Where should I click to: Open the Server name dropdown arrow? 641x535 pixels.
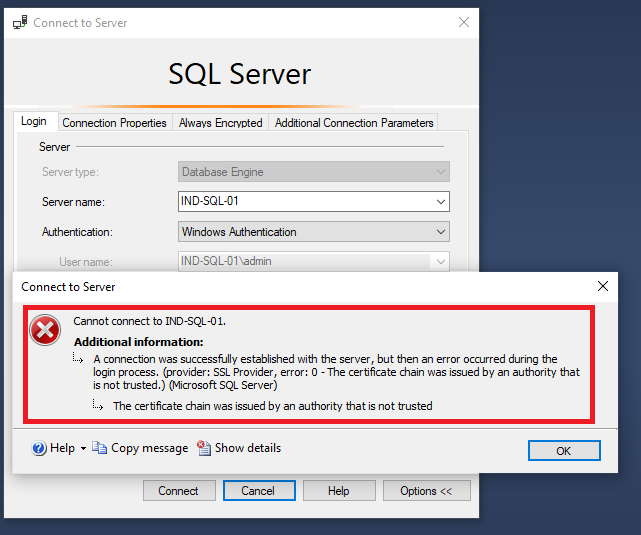pyautogui.click(x=441, y=201)
